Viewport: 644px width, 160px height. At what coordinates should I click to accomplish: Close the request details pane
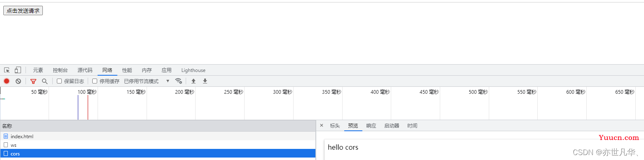[322, 125]
